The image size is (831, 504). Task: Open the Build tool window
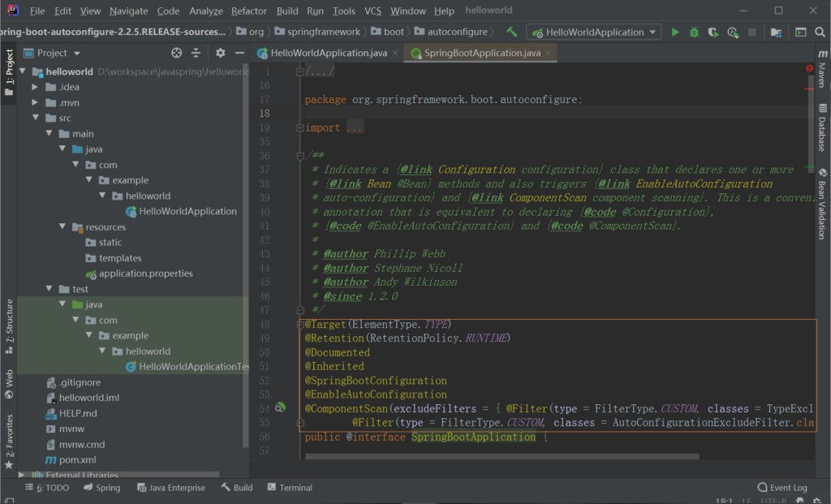tap(237, 488)
